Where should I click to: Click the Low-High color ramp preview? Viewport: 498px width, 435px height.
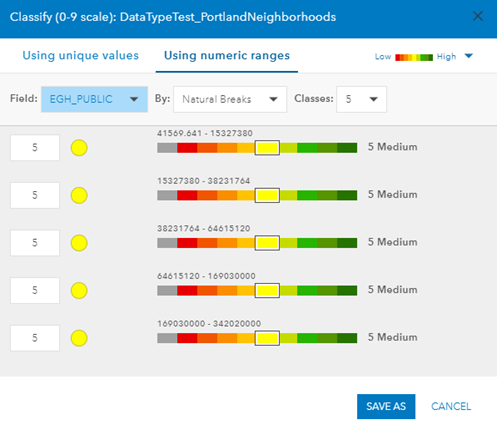[x=414, y=57]
